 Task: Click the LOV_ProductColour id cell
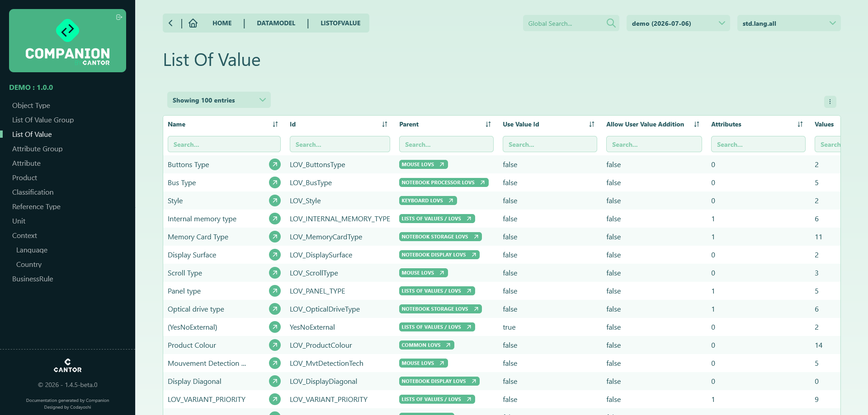coord(321,345)
